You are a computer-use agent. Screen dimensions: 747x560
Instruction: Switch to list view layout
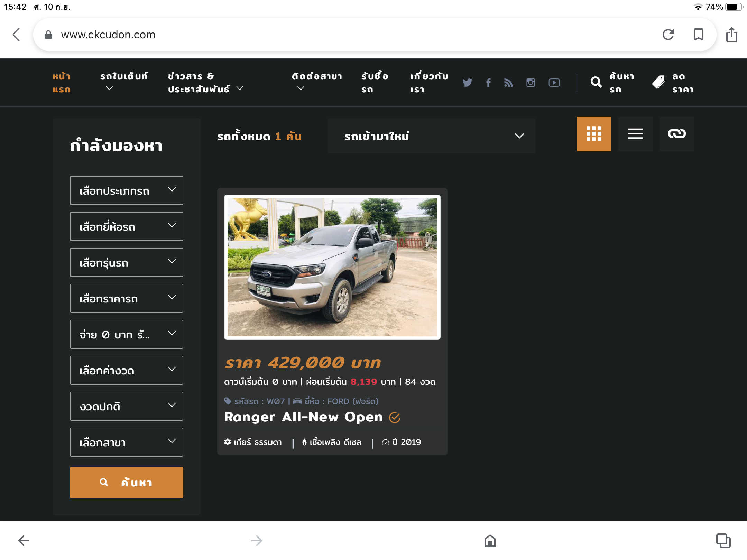[x=635, y=134]
